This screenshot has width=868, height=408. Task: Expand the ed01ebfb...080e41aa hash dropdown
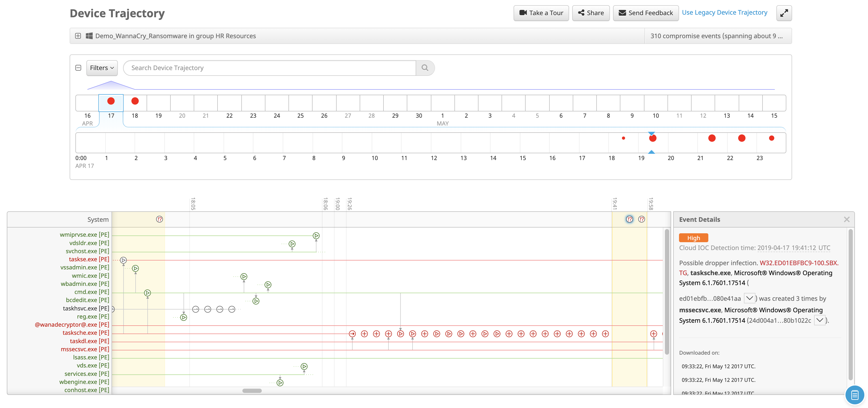click(x=749, y=298)
